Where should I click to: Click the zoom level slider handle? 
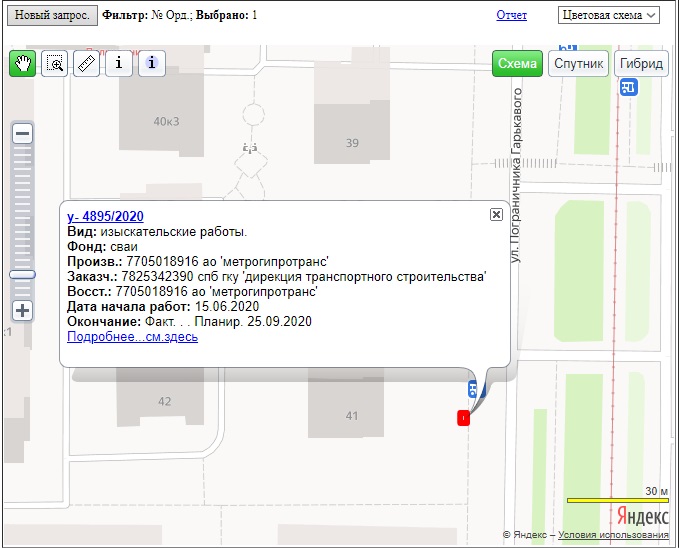point(22,273)
